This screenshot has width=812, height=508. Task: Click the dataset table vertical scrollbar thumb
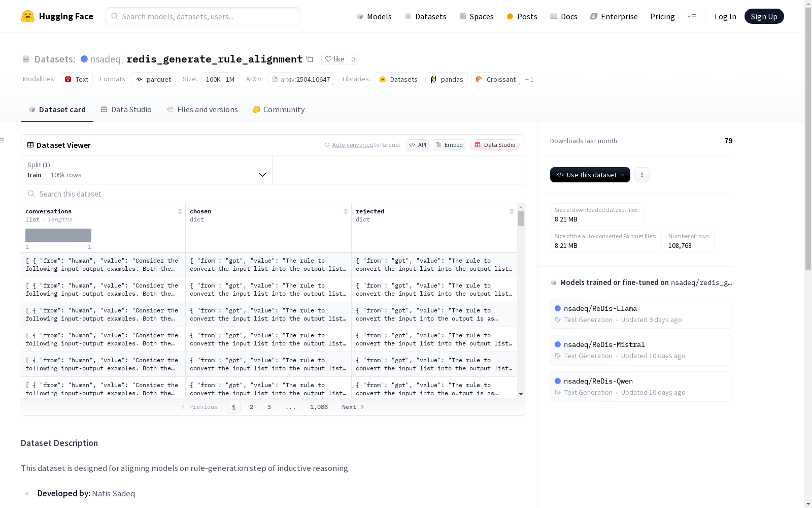click(x=521, y=218)
